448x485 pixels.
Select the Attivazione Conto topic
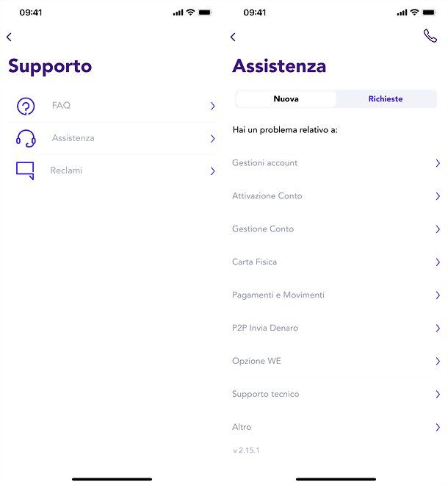click(x=267, y=196)
